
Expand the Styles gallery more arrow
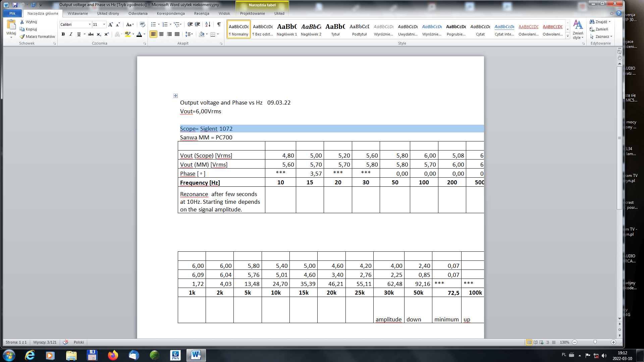pos(568,37)
